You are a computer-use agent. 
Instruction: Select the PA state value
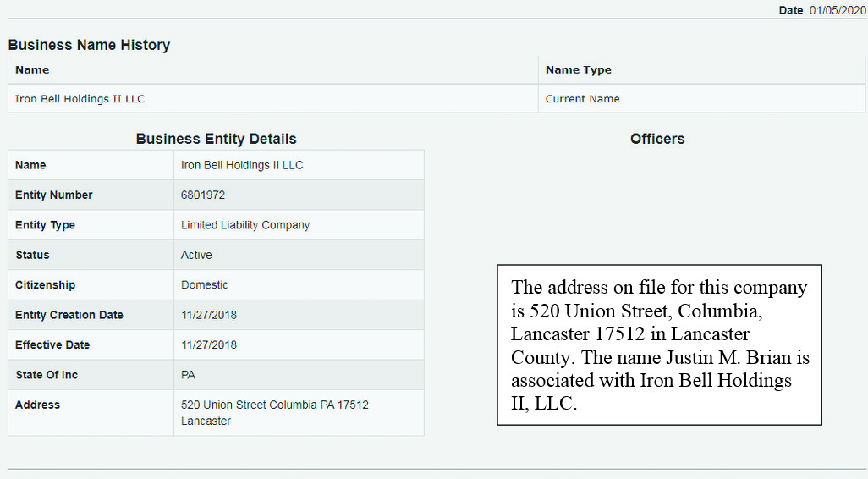188,375
